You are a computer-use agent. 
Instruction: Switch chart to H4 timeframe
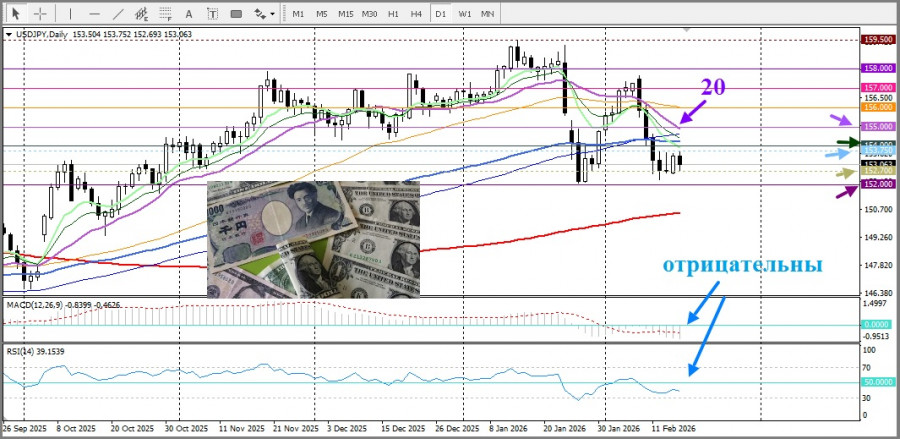(417, 13)
